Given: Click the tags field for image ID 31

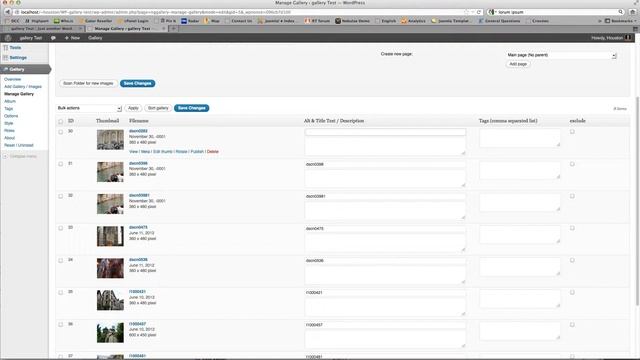Looking at the screenshot, I should pyautogui.click(x=520, y=170).
